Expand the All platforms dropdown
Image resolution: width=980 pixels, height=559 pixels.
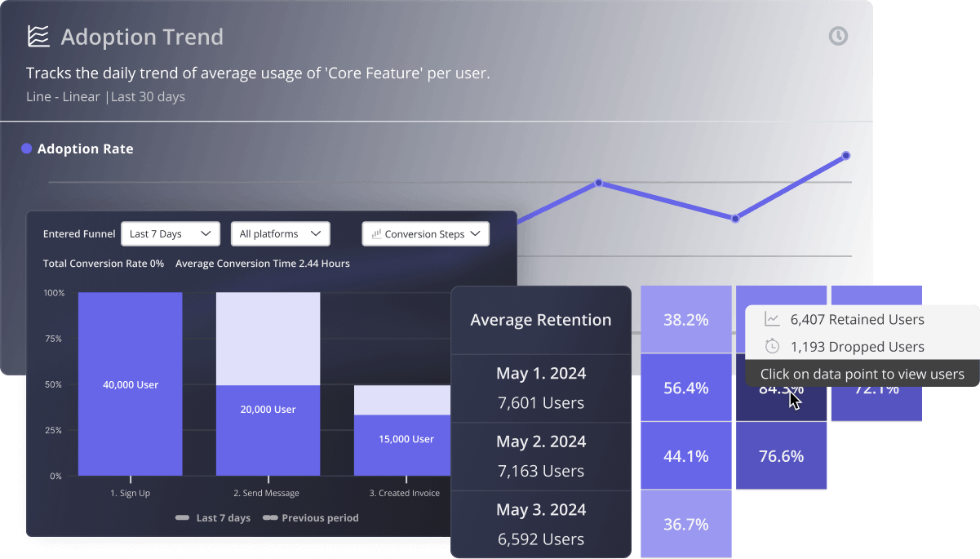280,234
